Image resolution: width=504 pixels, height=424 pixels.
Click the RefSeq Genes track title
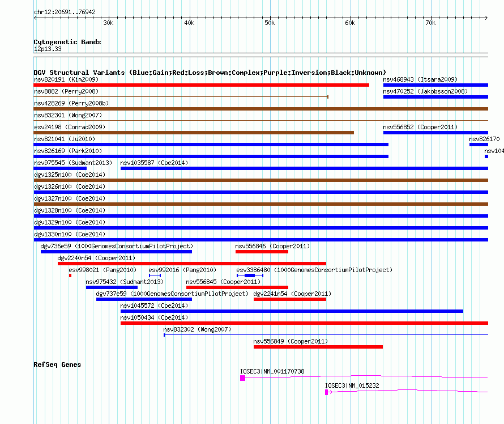(x=57, y=364)
